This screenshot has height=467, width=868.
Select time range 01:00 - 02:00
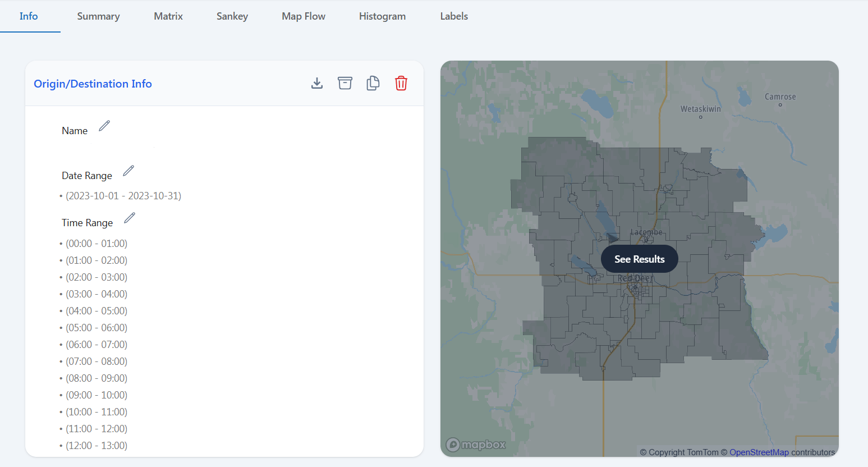coord(97,260)
